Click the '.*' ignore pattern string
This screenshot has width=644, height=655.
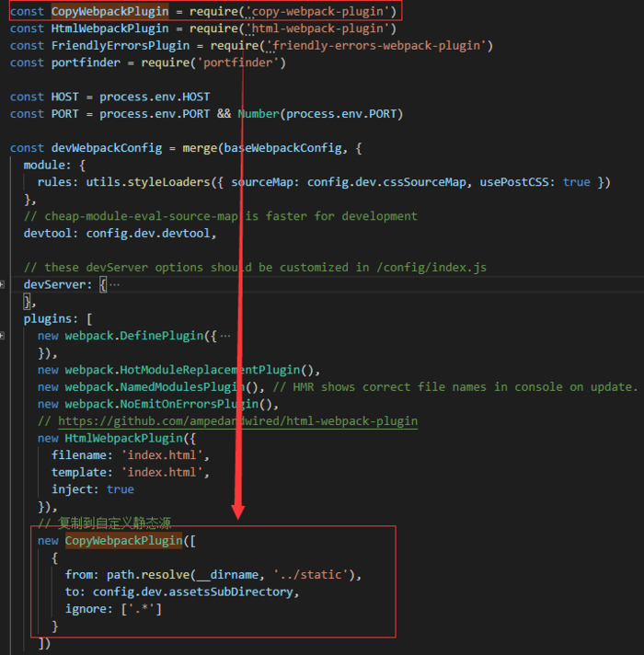point(141,609)
